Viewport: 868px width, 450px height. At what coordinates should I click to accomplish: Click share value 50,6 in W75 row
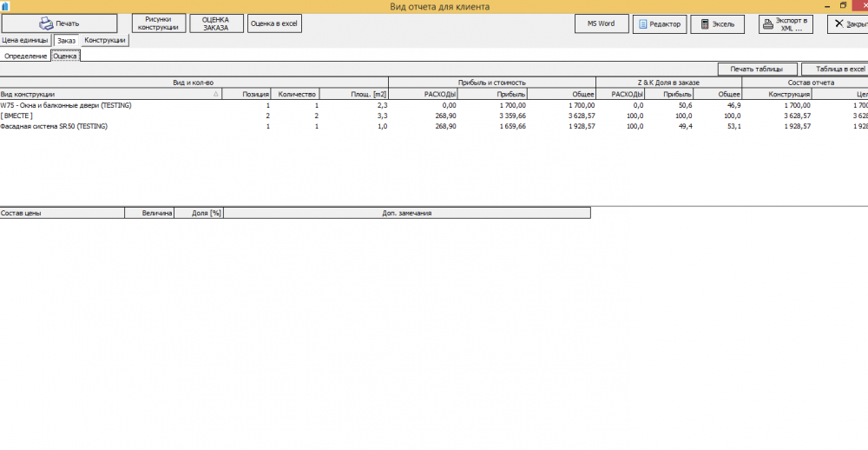click(x=684, y=105)
